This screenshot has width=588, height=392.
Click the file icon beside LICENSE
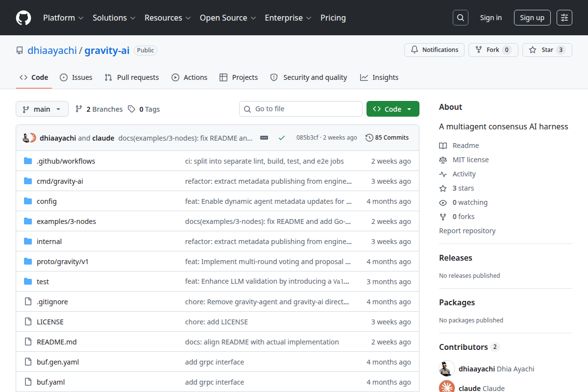[x=28, y=322]
